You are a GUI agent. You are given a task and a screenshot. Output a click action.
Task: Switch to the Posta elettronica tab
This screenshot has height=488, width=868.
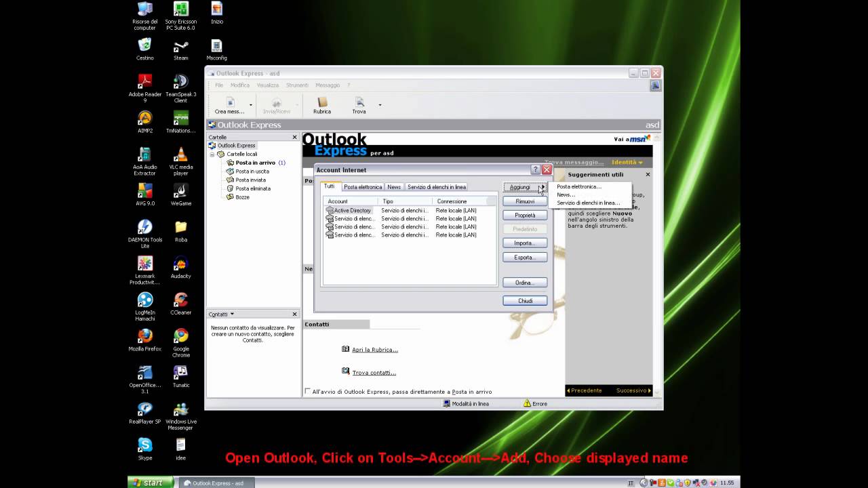coord(363,187)
